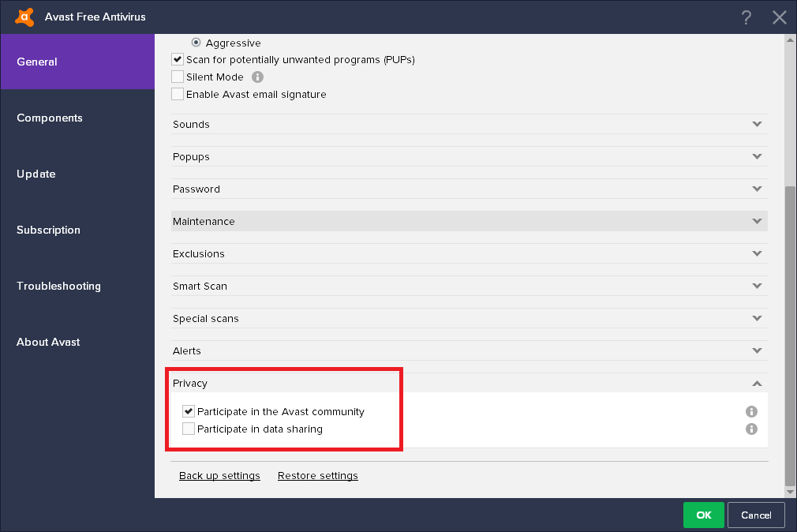Open the help question mark icon
The image size is (797, 532).
click(x=746, y=17)
